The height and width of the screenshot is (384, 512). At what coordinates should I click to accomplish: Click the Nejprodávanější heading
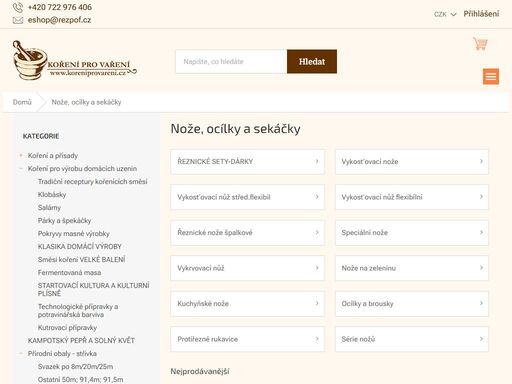pos(200,371)
